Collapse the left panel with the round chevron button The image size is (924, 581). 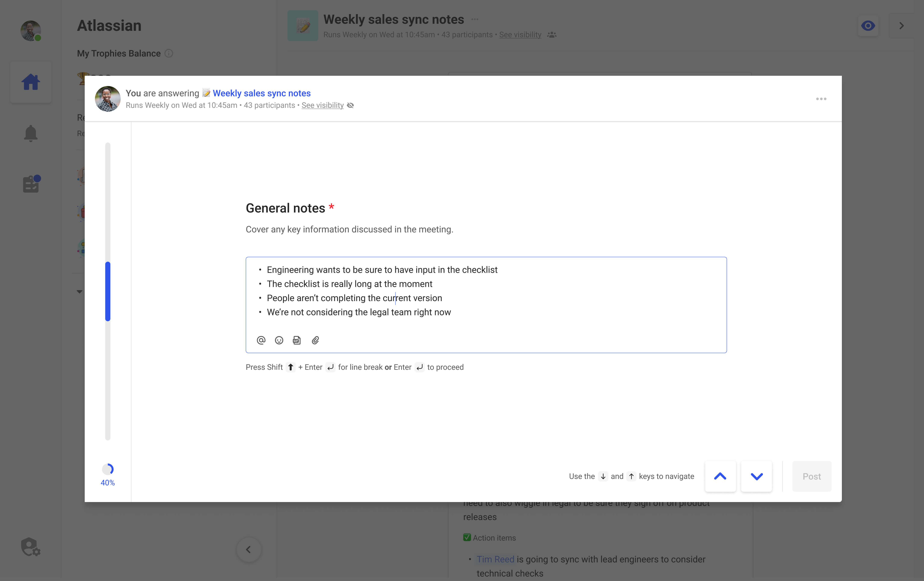pos(249,550)
